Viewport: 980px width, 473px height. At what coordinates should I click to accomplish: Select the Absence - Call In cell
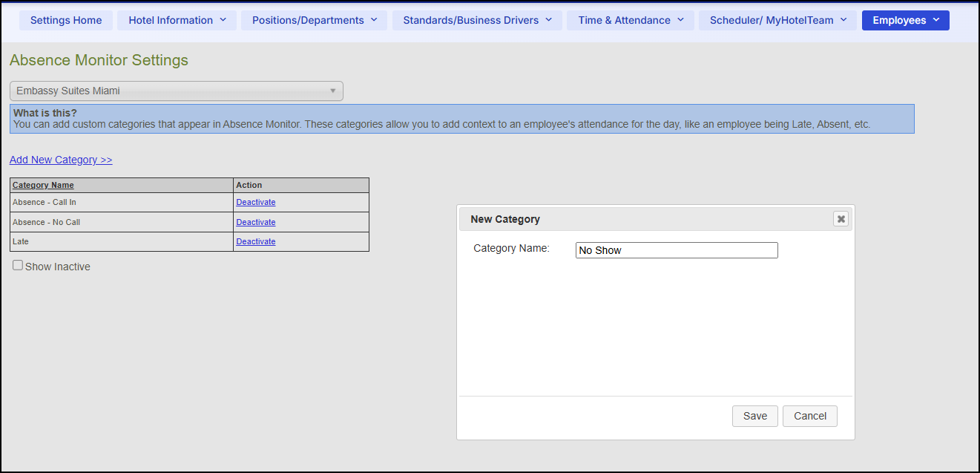pos(122,202)
